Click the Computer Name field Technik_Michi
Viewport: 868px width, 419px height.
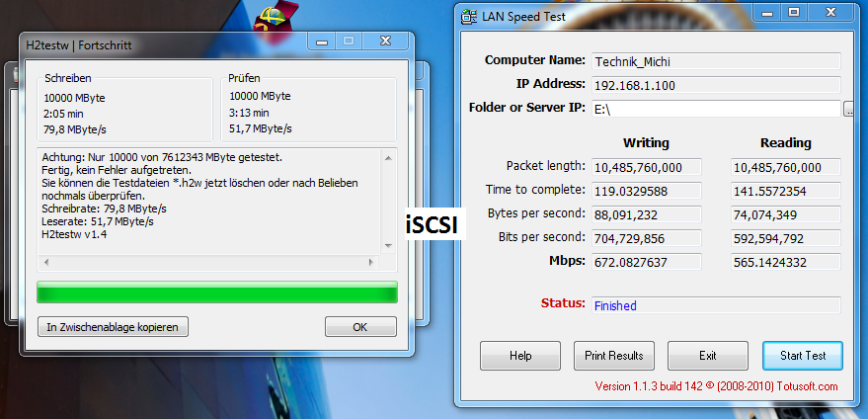point(716,61)
